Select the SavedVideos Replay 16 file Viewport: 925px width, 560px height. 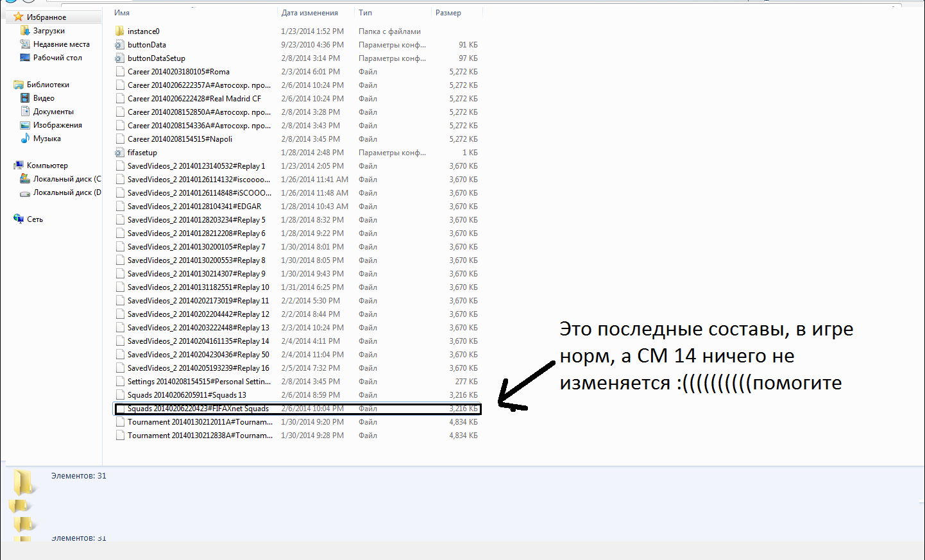point(198,368)
